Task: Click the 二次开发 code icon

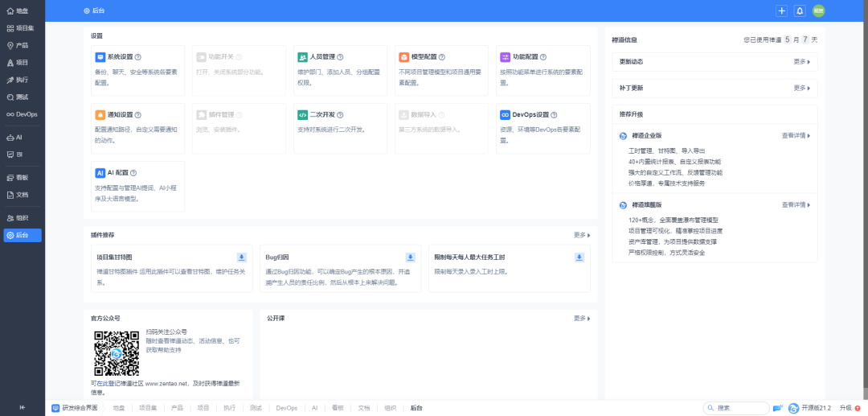Action: (303, 114)
